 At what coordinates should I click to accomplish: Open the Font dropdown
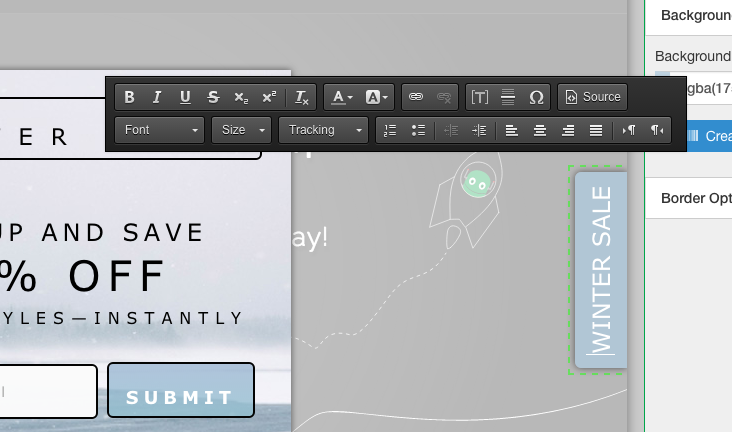click(160, 130)
